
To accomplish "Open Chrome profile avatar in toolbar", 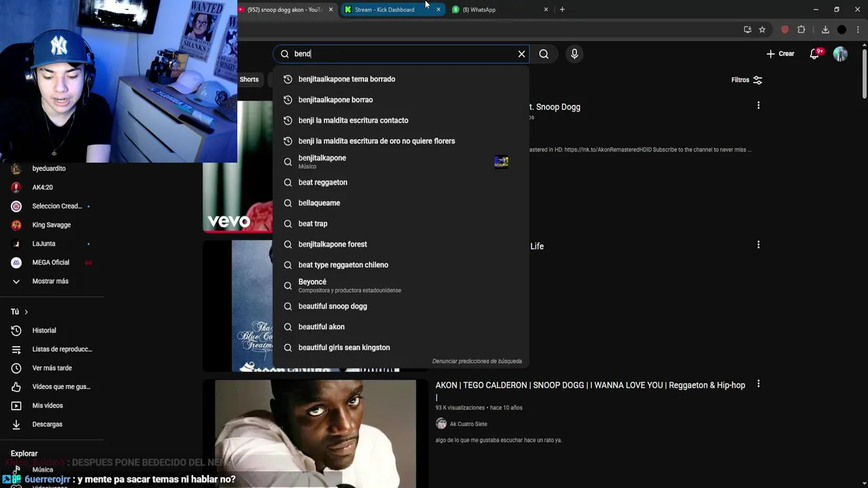I will pos(842,30).
